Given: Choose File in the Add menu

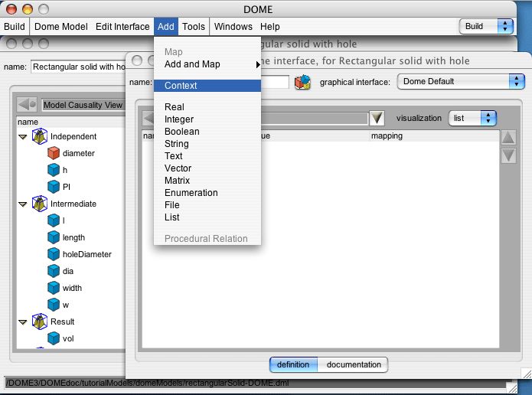Looking at the screenshot, I should pyautogui.click(x=207, y=204).
